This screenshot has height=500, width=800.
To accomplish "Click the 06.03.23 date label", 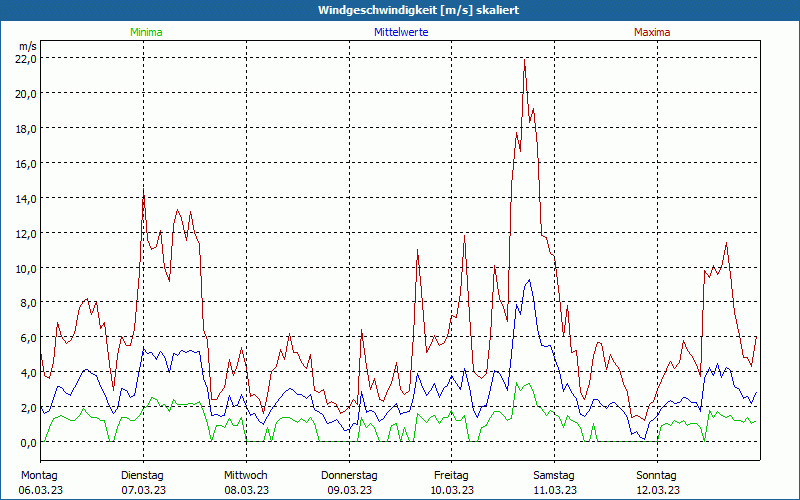I will click(x=41, y=490).
